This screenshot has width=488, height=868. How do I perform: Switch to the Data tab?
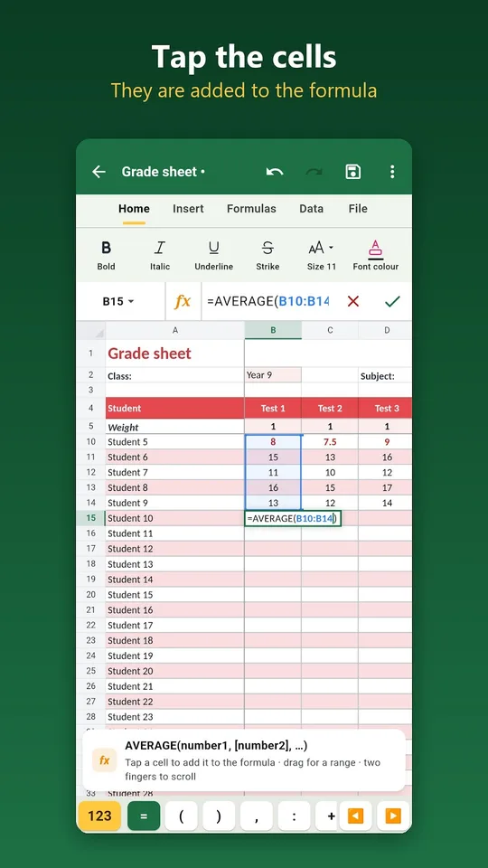(x=311, y=209)
